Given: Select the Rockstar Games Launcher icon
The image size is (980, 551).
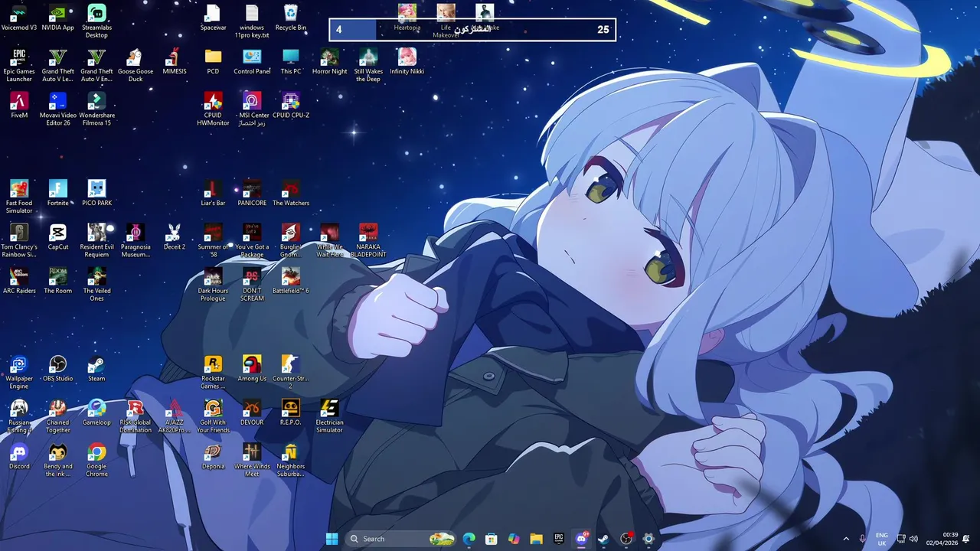Looking at the screenshot, I should (x=213, y=373).
